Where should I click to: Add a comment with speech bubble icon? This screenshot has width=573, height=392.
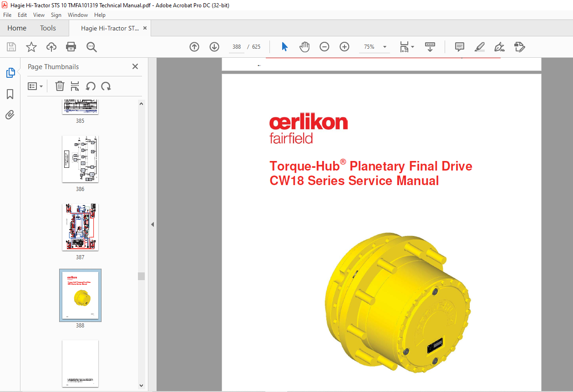pyautogui.click(x=460, y=47)
